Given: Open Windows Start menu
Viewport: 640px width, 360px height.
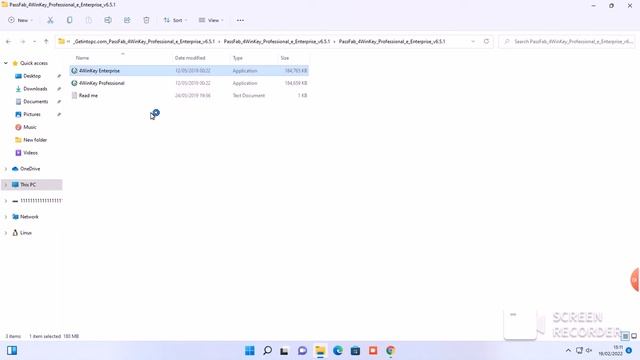Looking at the screenshot, I should [249, 351].
